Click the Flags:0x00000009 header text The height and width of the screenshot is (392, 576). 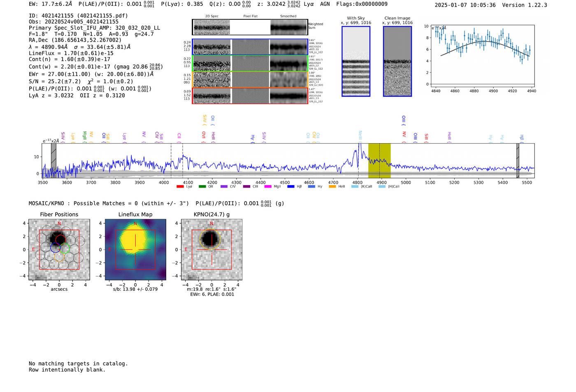(362, 4)
